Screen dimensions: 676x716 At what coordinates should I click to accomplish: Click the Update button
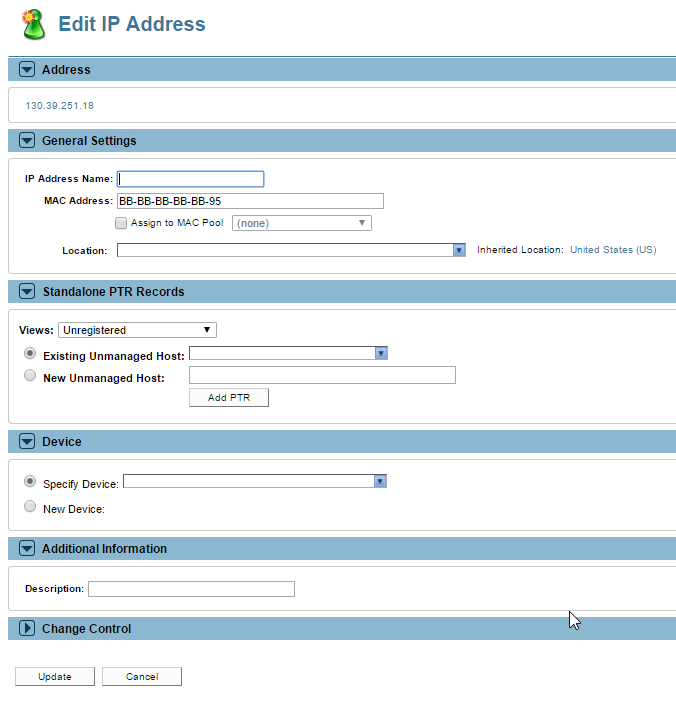pyautogui.click(x=55, y=676)
